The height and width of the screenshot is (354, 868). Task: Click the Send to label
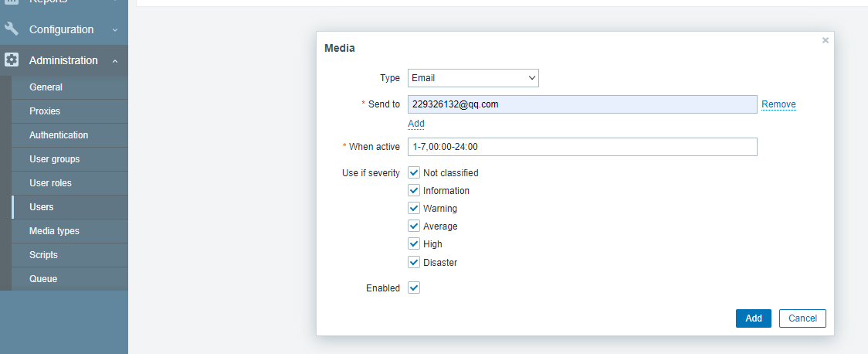point(384,104)
